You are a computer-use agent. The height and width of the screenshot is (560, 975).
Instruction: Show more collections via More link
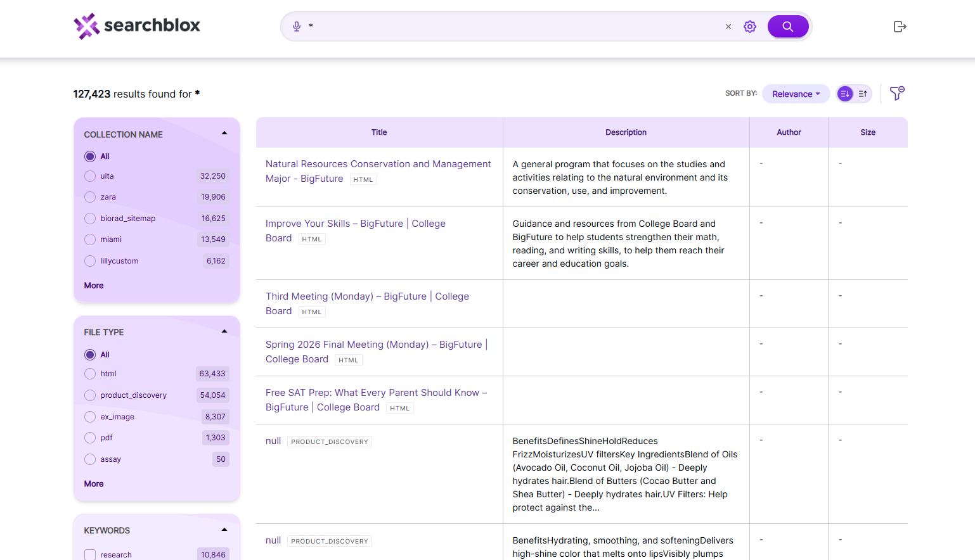[94, 286]
